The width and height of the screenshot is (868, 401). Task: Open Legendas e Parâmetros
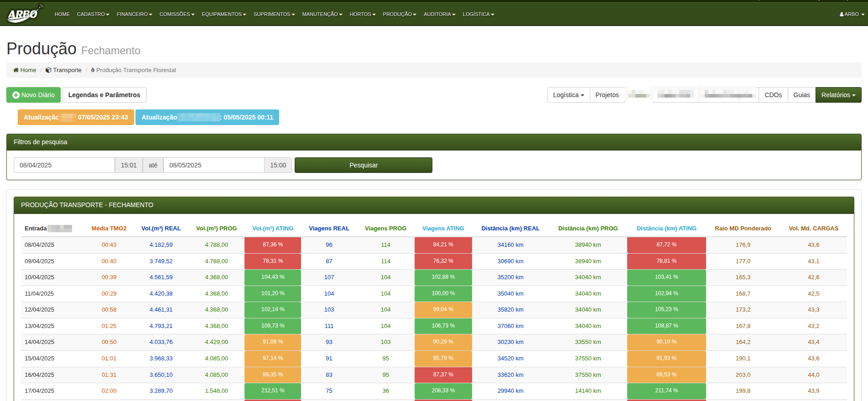[x=104, y=95]
